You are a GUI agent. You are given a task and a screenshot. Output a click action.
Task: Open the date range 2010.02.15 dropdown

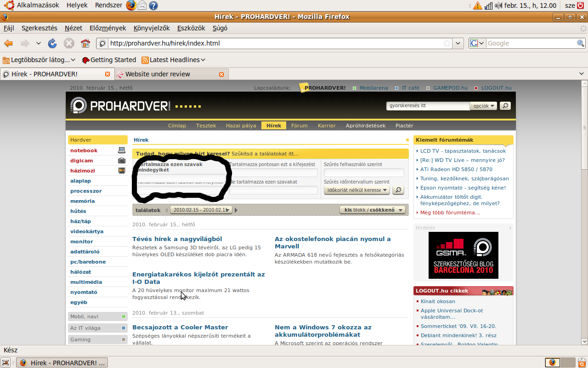coord(201,210)
